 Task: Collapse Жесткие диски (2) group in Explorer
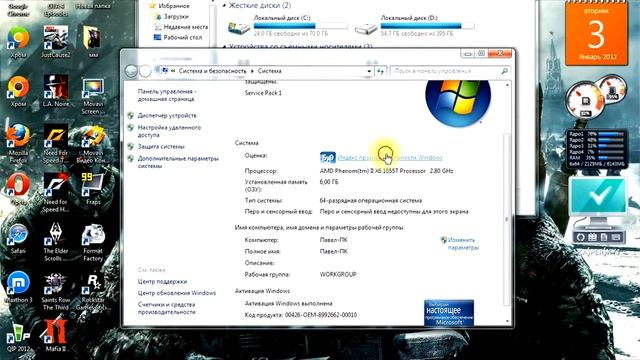coord(224,6)
